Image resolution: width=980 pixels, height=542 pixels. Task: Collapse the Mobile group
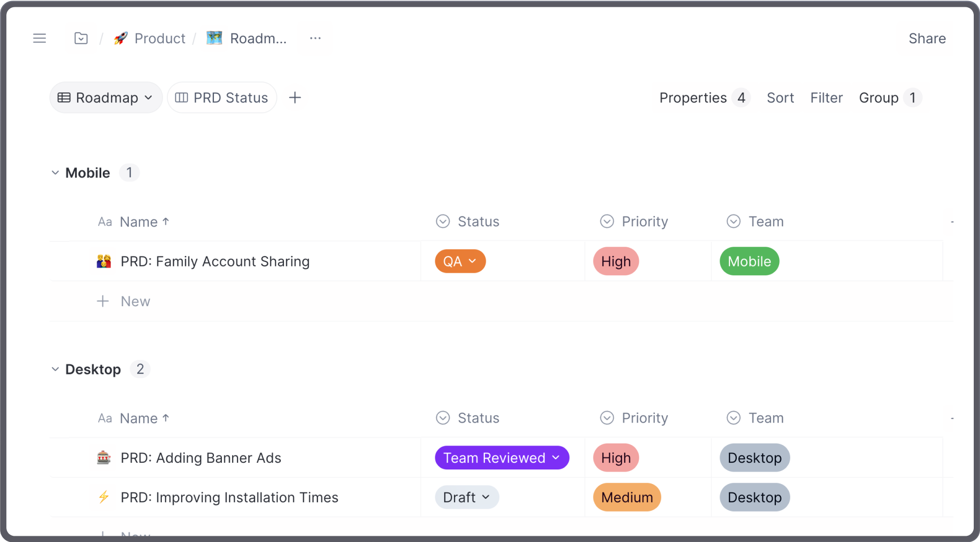click(x=55, y=173)
